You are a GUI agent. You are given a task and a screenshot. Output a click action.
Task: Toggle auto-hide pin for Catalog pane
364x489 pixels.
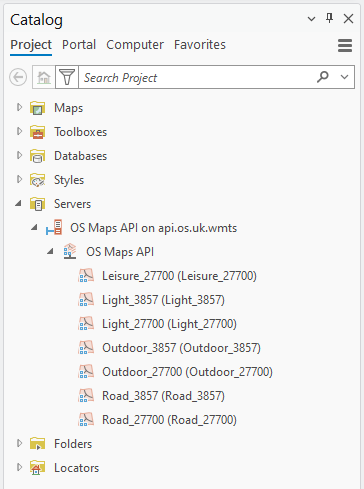[x=329, y=18]
